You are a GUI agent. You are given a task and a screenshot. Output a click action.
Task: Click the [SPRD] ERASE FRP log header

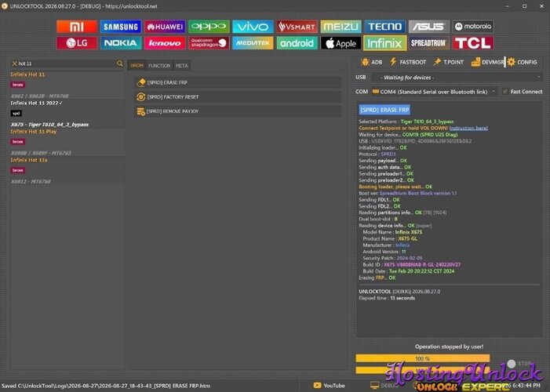click(384, 110)
